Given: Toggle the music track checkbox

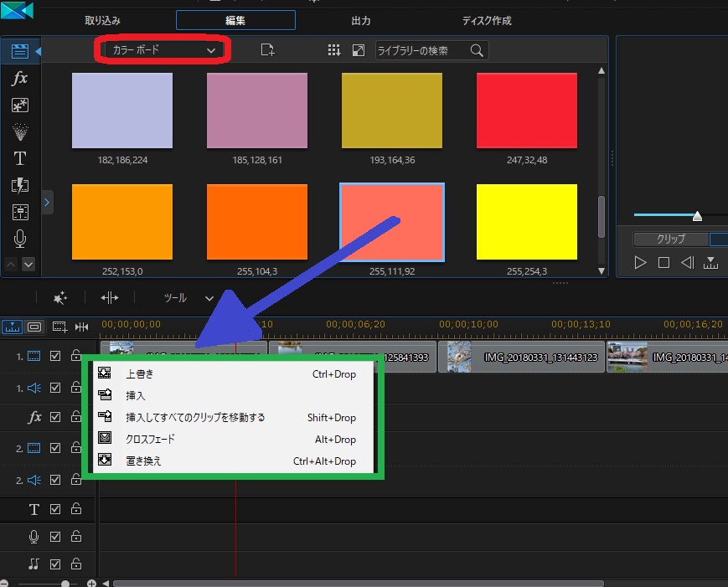Looking at the screenshot, I should (x=55, y=564).
